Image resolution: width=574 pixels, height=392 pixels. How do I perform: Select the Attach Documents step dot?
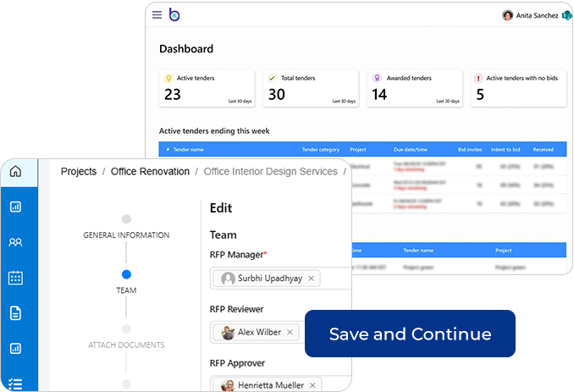pyautogui.click(x=126, y=329)
